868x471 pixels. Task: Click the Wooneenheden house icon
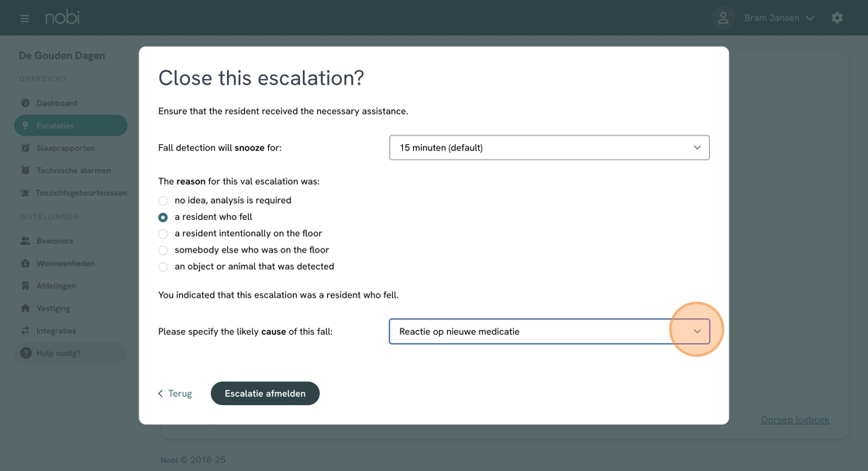(26, 263)
